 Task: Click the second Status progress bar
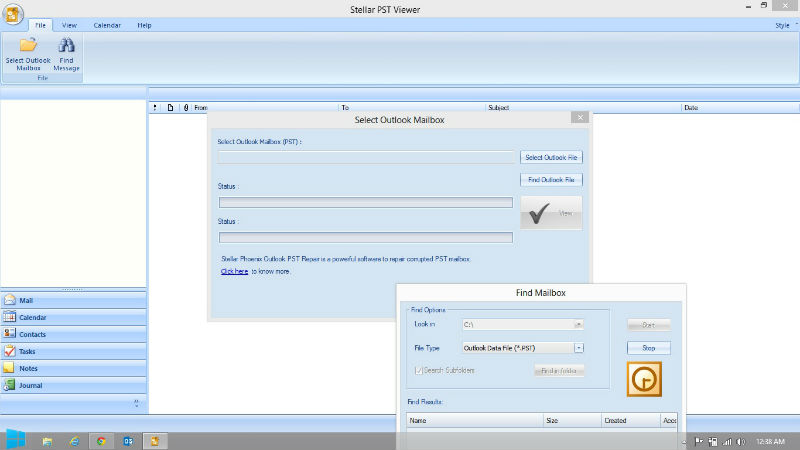(x=366, y=237)
